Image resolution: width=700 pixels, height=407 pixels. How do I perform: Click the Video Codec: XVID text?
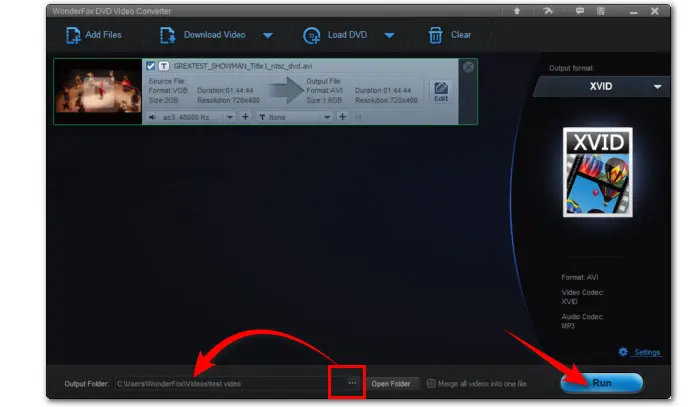tap(583, 297)
